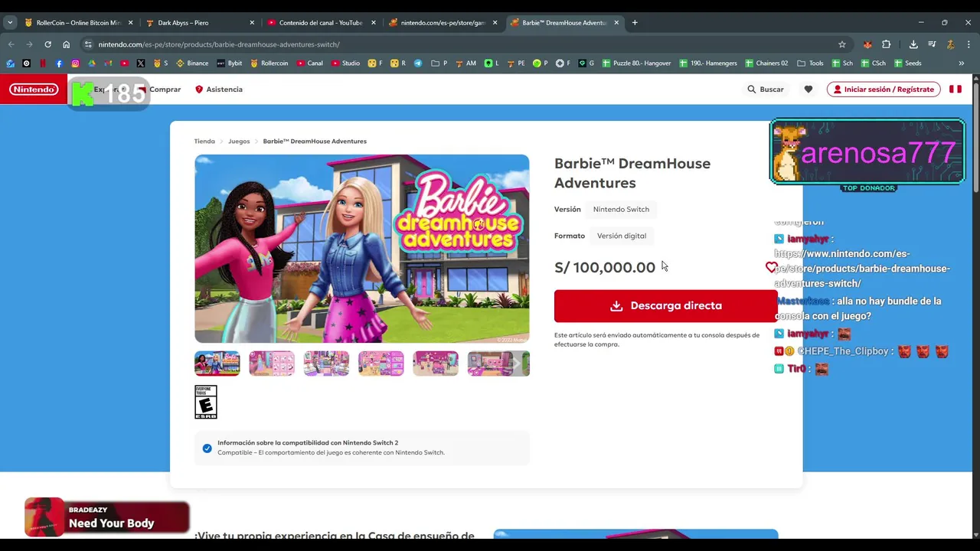980x551 pixels.
Task: Go back to the previous page
Action: tap(11, 44)
